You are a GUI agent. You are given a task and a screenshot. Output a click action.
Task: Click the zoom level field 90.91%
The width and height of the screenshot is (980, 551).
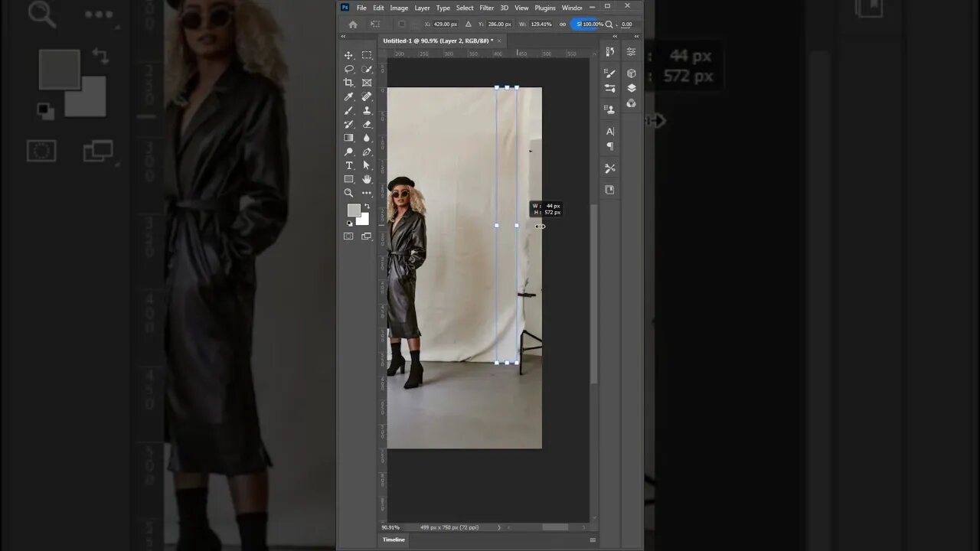tap(390, 527)
